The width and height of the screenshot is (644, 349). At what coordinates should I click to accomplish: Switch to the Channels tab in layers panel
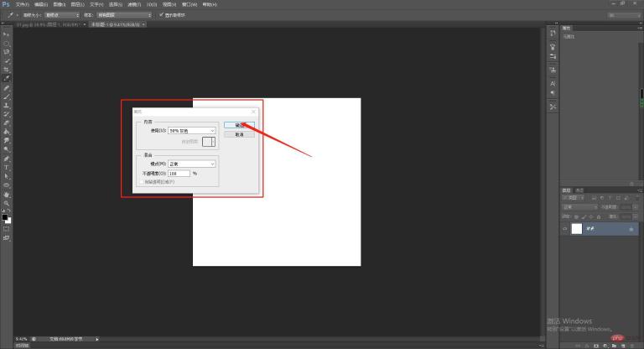(579, 190)
